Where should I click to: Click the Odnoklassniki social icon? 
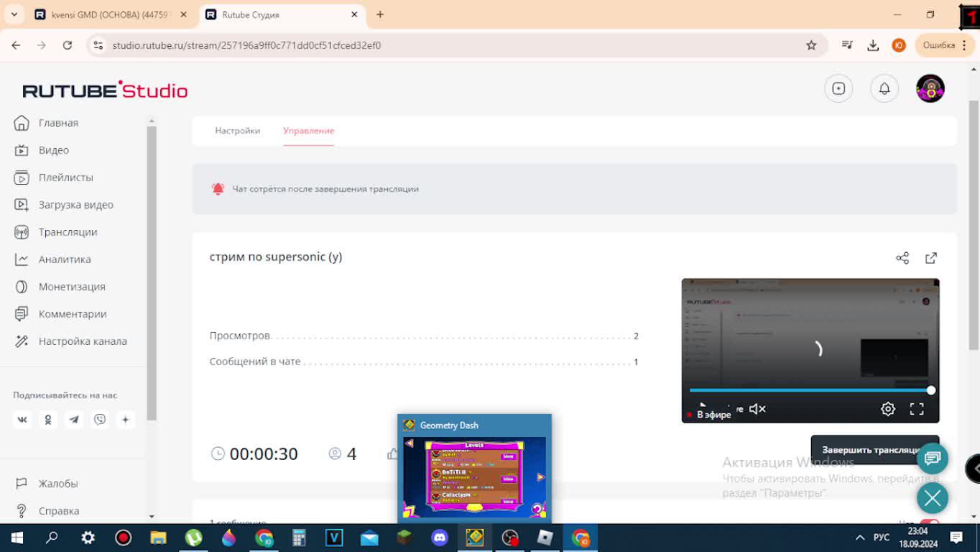pos(48,420)
